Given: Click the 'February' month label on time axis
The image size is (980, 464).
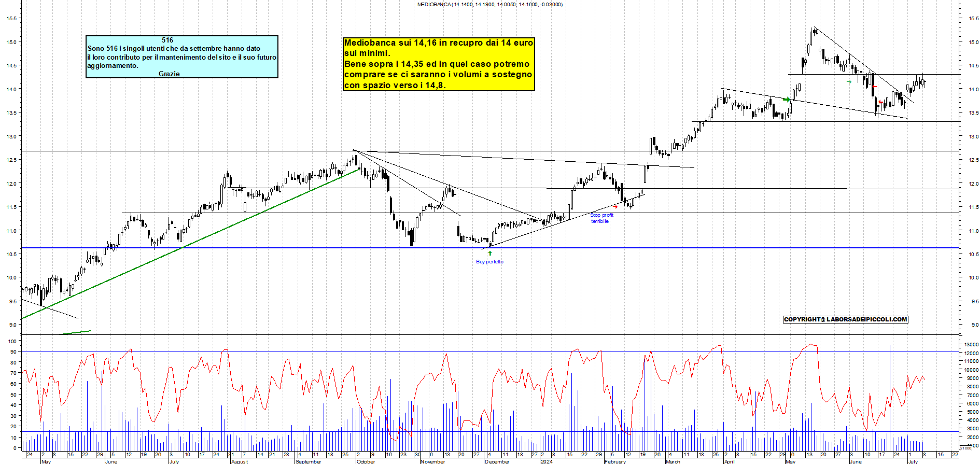Looking at the screenshot, I should click(615, 461).
